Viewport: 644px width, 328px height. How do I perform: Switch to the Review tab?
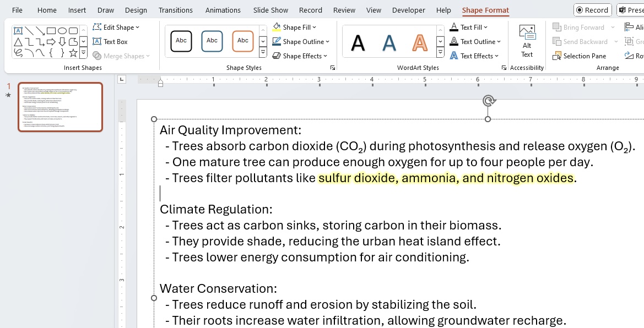(344, 10)
